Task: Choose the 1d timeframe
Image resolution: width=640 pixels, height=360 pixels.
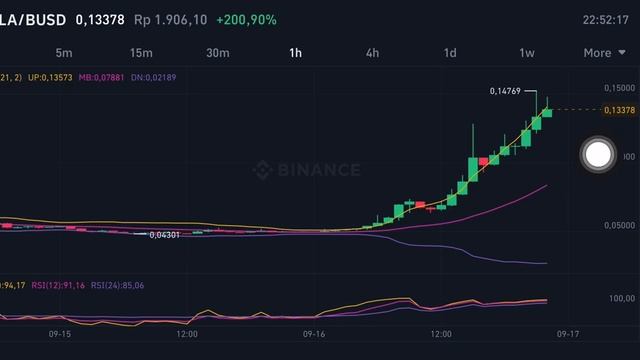Action: (450, 53)
